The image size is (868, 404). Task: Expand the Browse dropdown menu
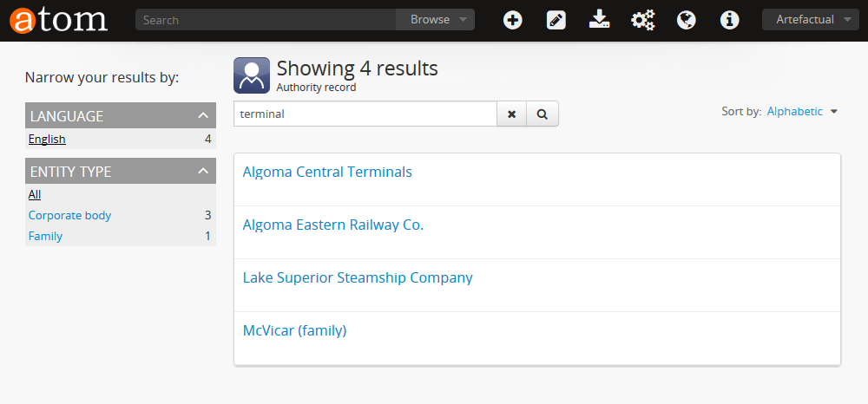pyautogui.click(x=436, y=20)
